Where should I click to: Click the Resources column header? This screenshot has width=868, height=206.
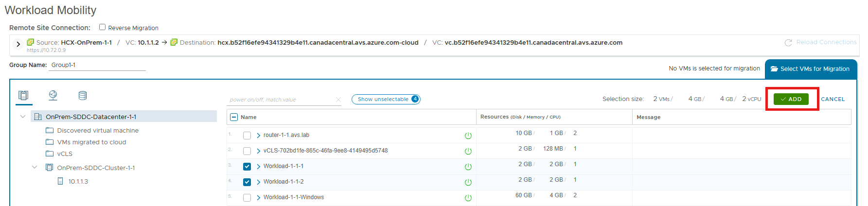click(520, 117)
